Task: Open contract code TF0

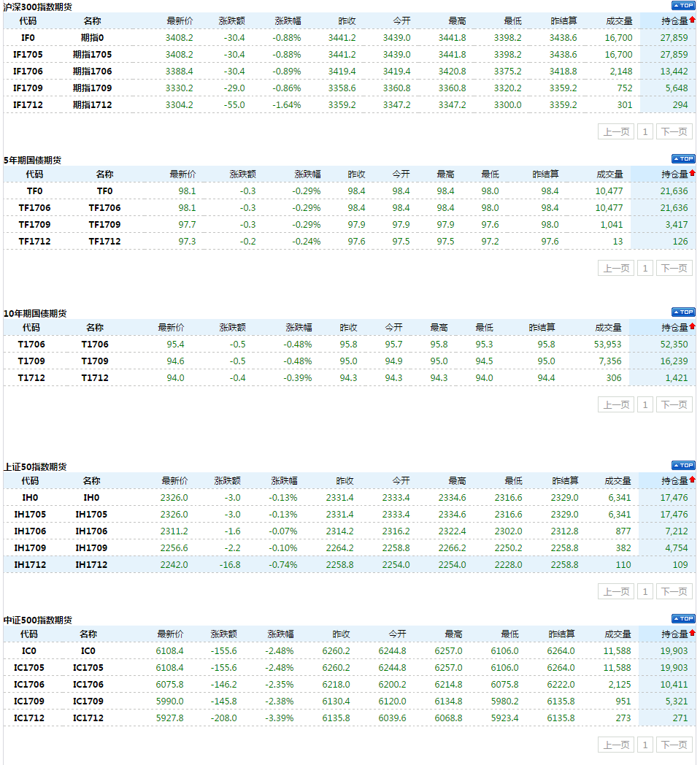Action: (34, 191)
